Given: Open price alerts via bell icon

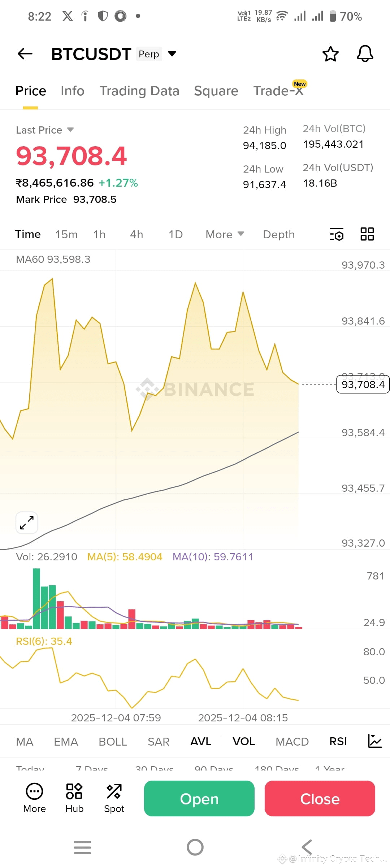Looking at the screenshot, I should pos(365,54).
